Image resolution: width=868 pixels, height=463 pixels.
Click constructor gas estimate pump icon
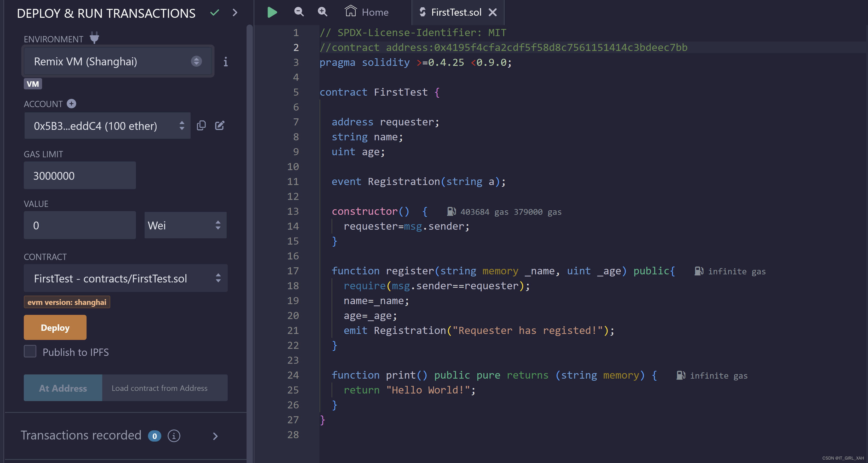[x=452, y=211]
